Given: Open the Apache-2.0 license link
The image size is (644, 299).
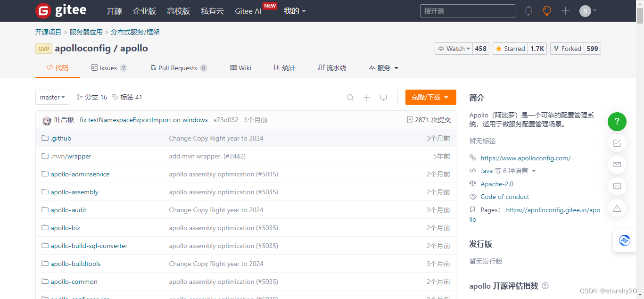Looking at the screenshot, I should (497, 184).
